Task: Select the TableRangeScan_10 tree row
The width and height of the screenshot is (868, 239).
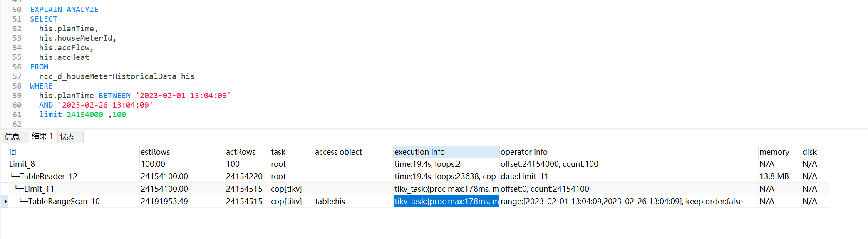Action: coord(64,202)
